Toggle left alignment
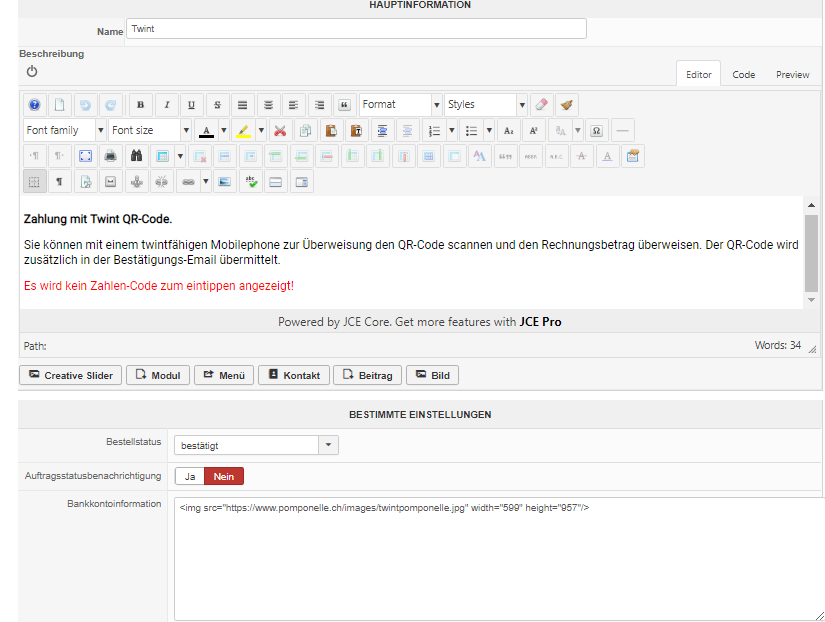The width and height of the screenshot is (825, 622). coord(294,105)
